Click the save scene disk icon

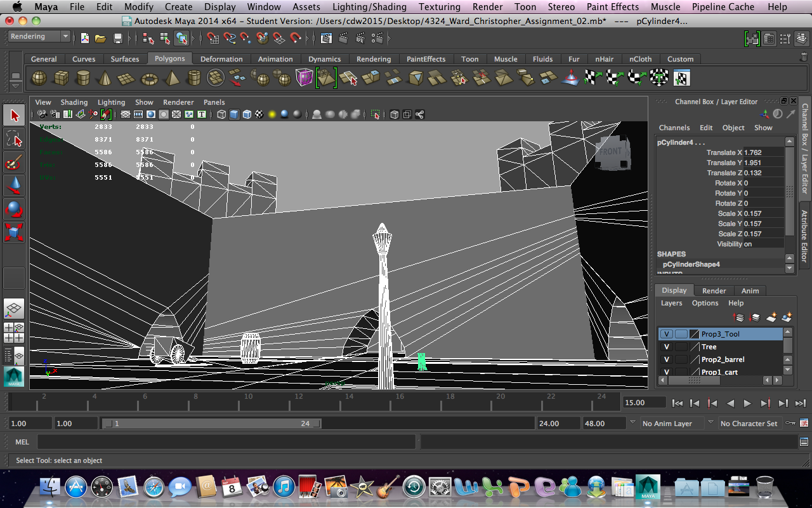click(117, 38)
